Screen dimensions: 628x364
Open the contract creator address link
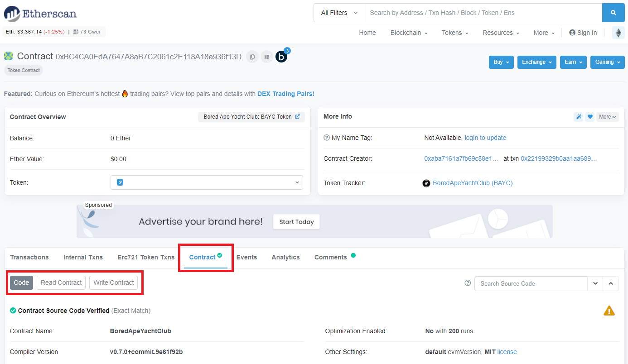[x=461, y=158]
